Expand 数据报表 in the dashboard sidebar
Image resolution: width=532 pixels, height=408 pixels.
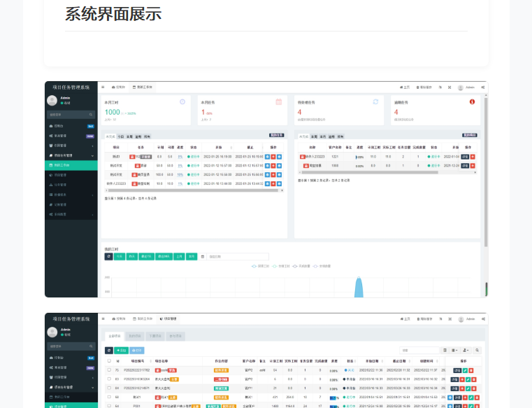[x=71, y=195]
